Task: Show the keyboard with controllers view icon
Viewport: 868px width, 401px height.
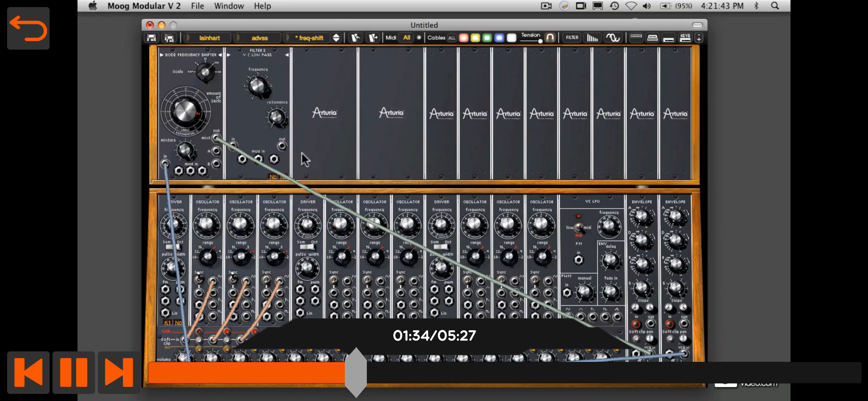Action: point(652,38)
